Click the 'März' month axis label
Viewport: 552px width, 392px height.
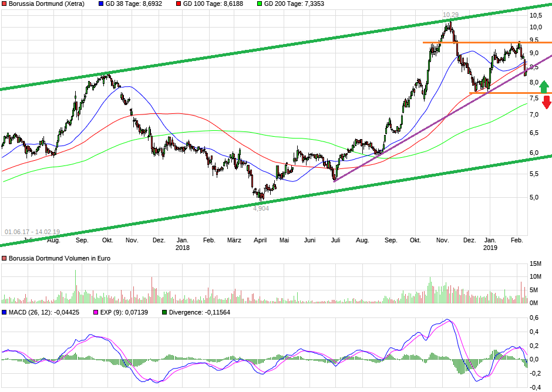pos(234,241)
